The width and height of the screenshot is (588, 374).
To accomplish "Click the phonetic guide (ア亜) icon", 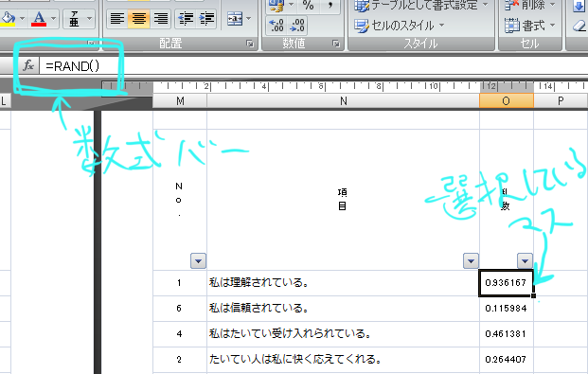I will (x=74, y=18).
